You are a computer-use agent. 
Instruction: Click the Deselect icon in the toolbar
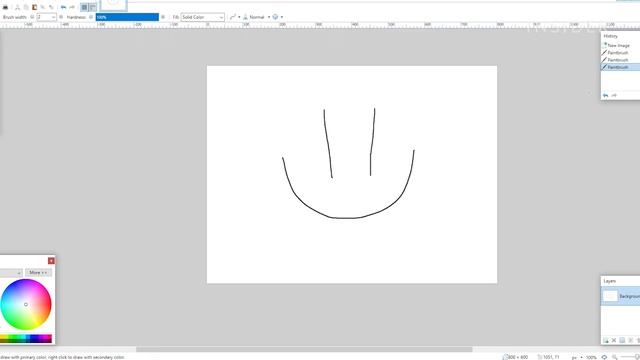[x=51, y=7]
